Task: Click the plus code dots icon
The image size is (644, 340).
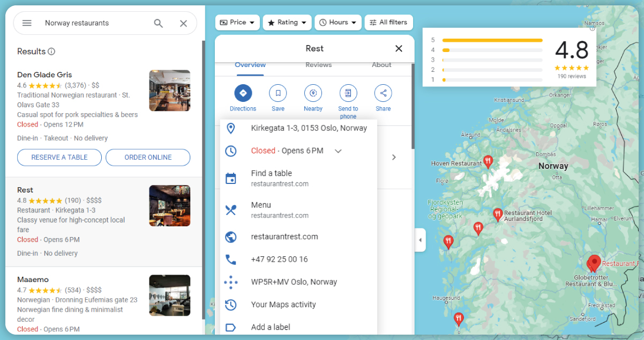Action: pyautogui.click(x=230, y=282)
